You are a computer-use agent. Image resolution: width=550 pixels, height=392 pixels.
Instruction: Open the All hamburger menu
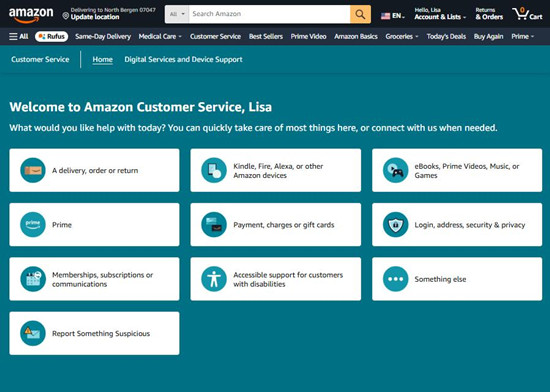click(x=19, y=36)
